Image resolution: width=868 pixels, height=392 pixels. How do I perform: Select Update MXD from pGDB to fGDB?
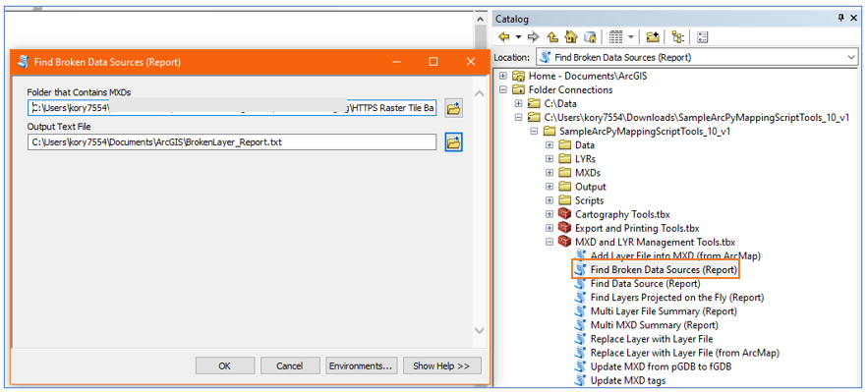[662, 366]
